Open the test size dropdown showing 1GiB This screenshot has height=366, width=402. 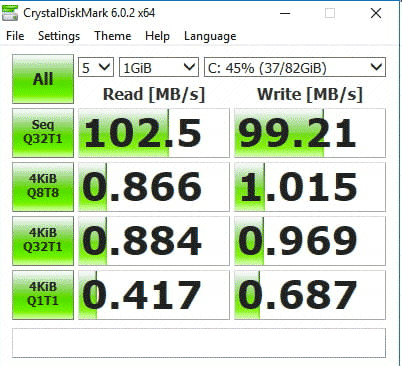159,68
